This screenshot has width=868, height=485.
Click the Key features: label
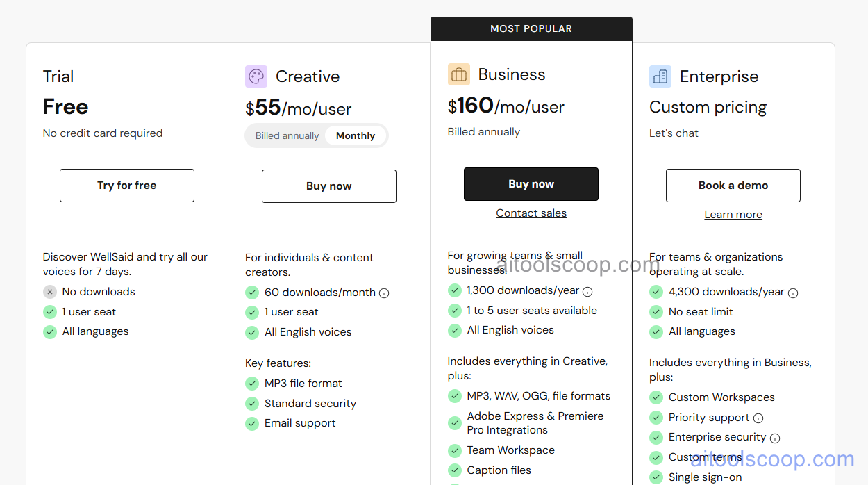(278, 363)
